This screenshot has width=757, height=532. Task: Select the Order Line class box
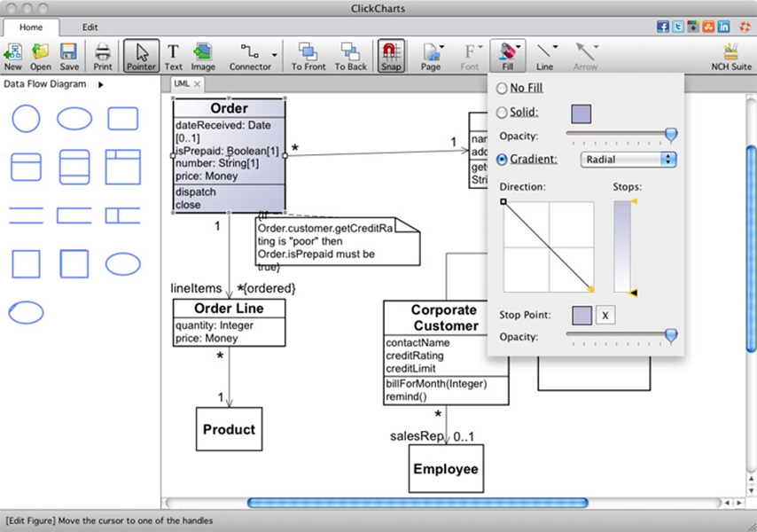coord(229,323)
